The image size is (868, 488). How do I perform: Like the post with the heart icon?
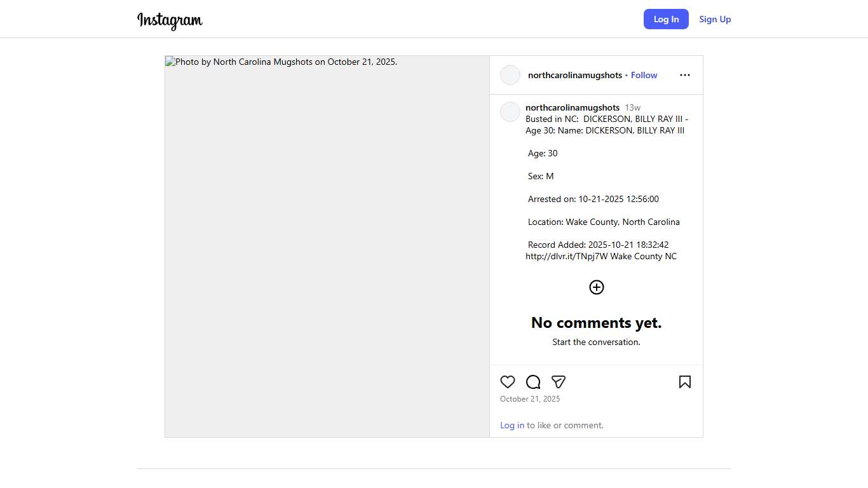coord(507,382)
